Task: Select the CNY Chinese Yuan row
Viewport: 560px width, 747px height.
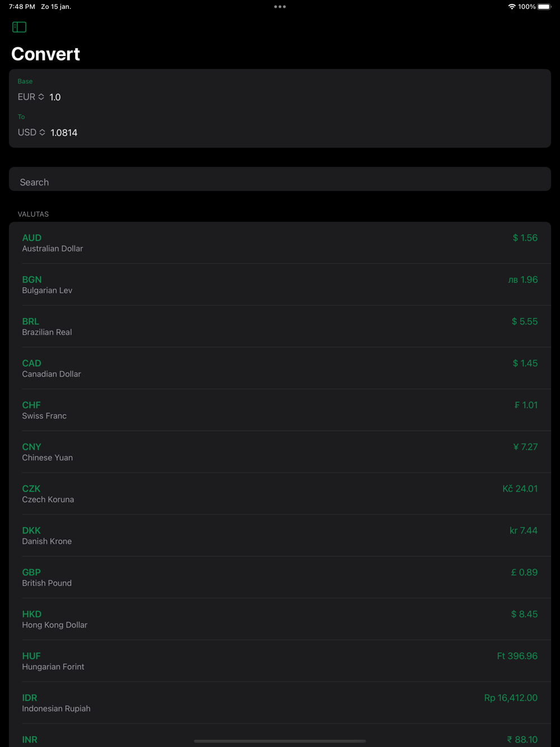Action: coord(280,452)
